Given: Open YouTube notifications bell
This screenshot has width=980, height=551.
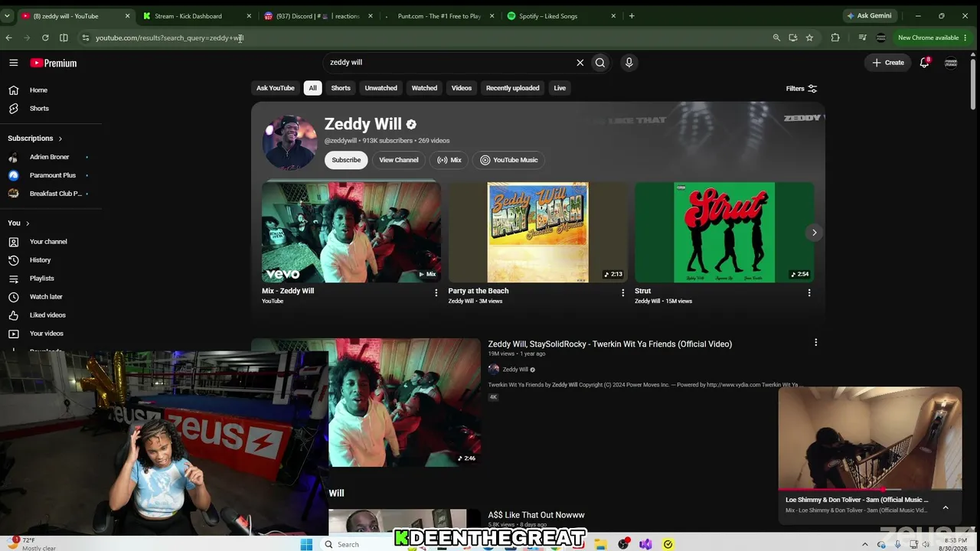Looking at the screenshot, I should point(924,63).
